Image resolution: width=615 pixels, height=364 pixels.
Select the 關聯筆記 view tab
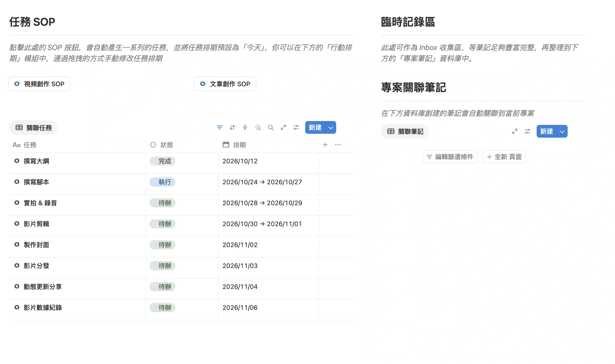[x=405, y=131]
